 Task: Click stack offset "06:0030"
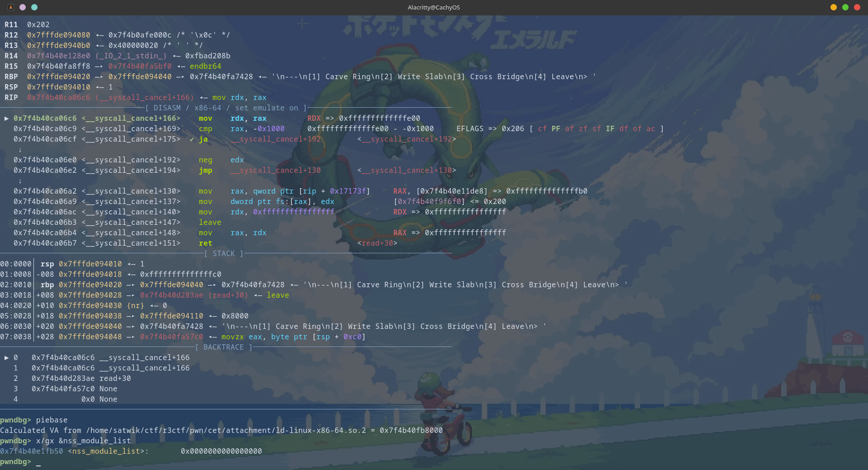click(16, 326)
